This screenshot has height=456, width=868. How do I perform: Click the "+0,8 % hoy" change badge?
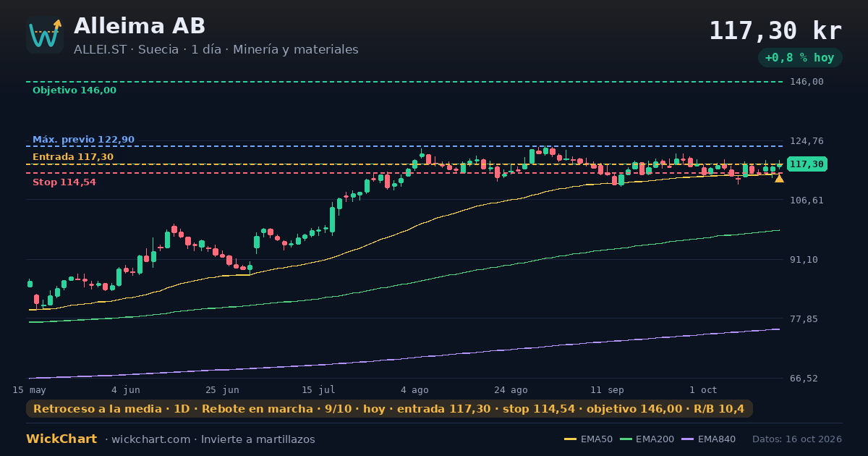pos(800,58)
